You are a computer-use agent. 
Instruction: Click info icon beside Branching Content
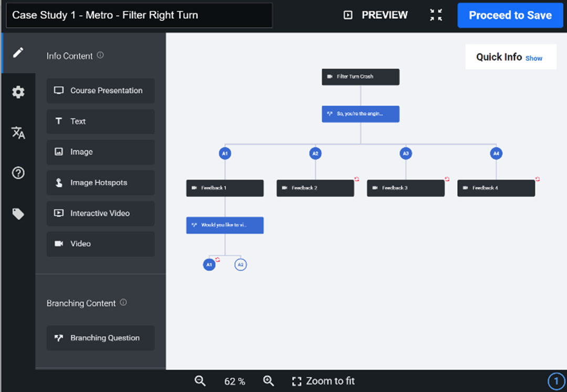[x=123, y=302]
